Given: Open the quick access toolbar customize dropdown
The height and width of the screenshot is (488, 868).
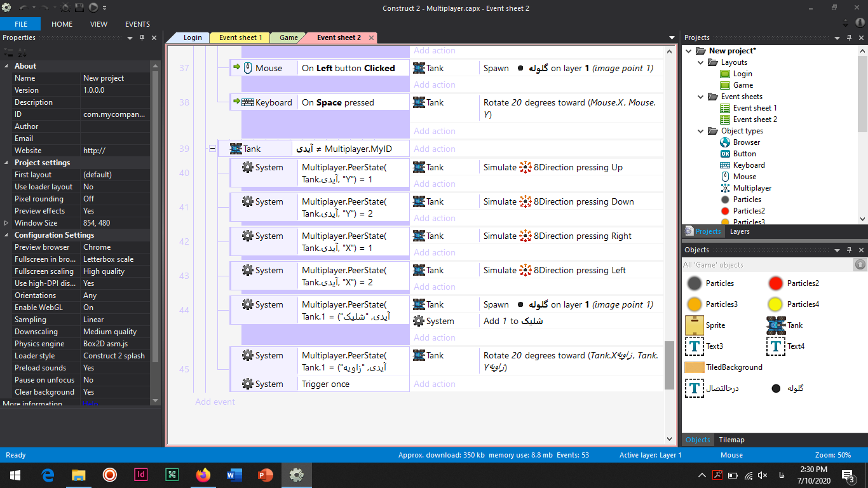Looking at the screenshot, I should click(x=105, y=8).
